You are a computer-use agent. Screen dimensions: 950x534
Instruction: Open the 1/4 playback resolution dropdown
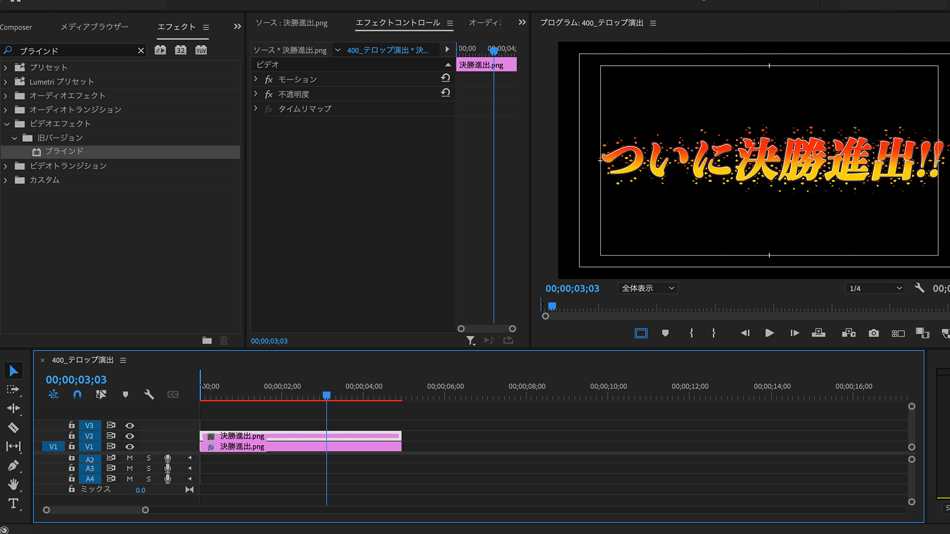[x=874, y=288]
